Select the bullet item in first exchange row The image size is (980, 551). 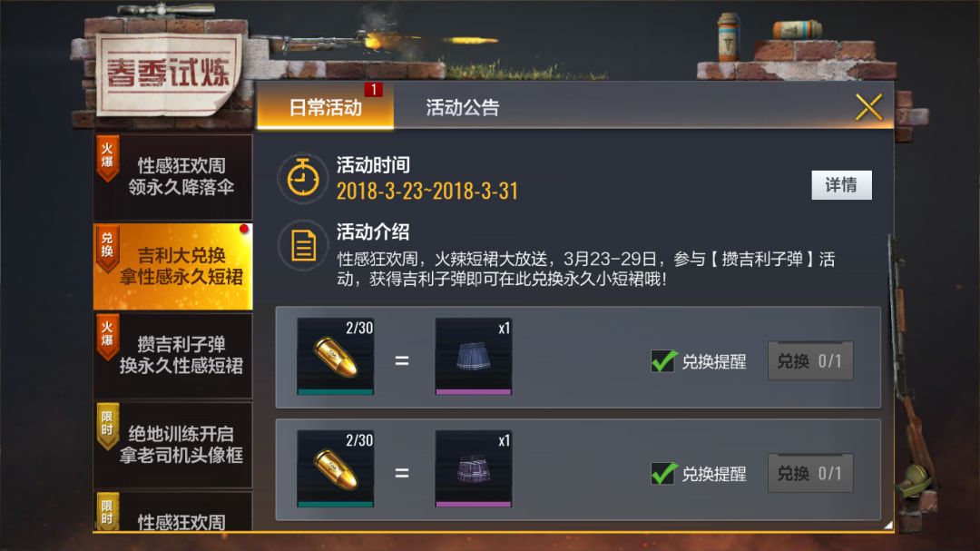point(336,357)
